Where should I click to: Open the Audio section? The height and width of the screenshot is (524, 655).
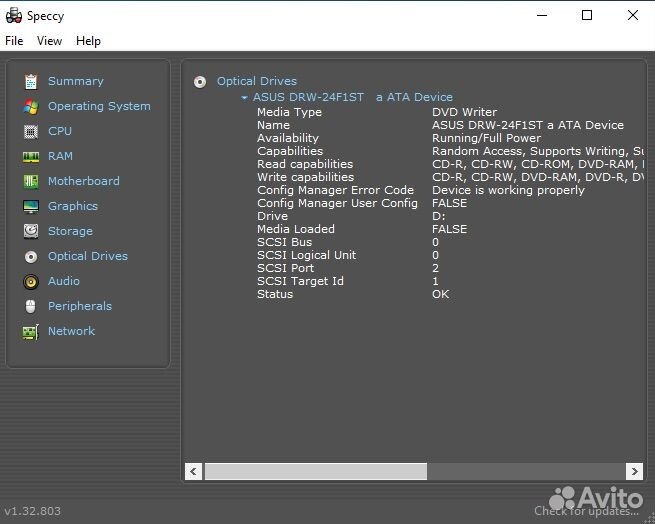(x=63, y=281)
